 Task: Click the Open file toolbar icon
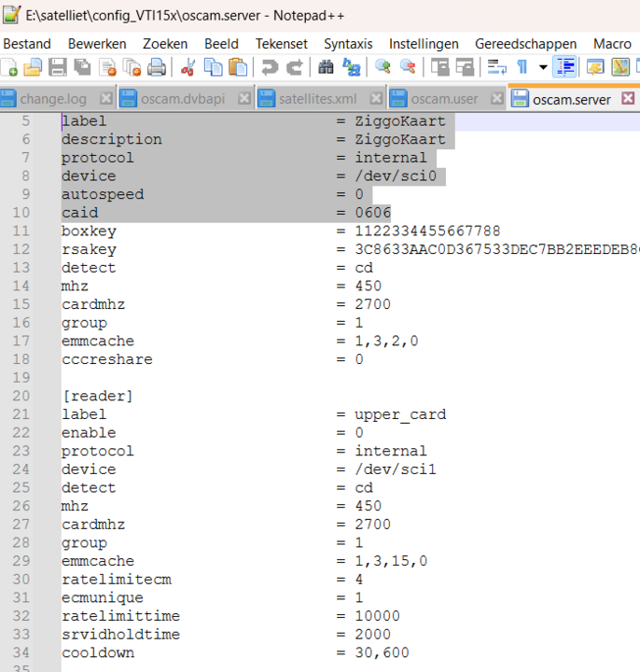click(33, 67)
